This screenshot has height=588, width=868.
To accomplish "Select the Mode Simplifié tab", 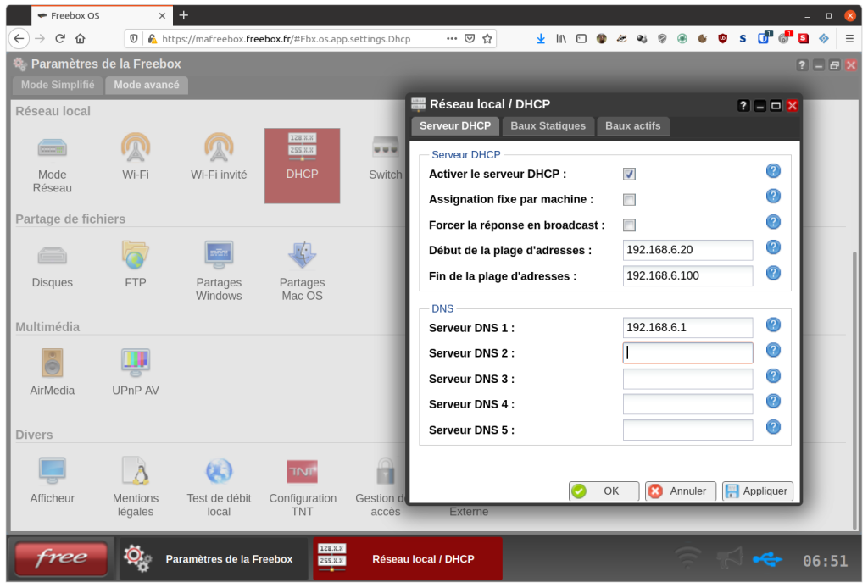I will click(x=58, y=86).
